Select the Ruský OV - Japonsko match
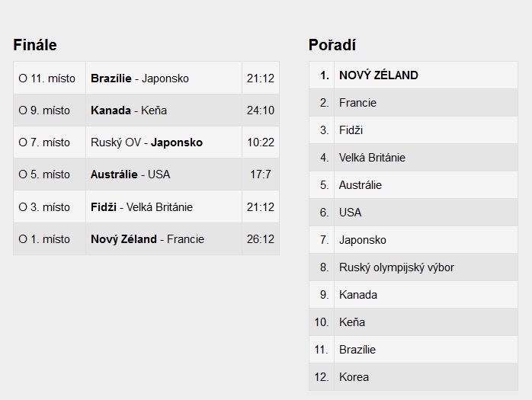The width and height of the screenshot is (532, 400). [x=146, y=142]
